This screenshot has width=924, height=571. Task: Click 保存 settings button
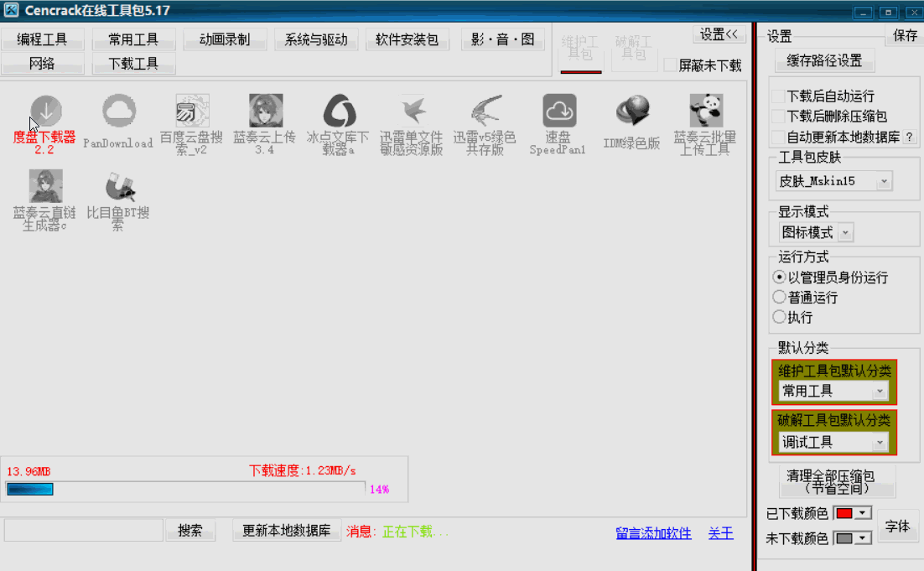coord(905,36)
